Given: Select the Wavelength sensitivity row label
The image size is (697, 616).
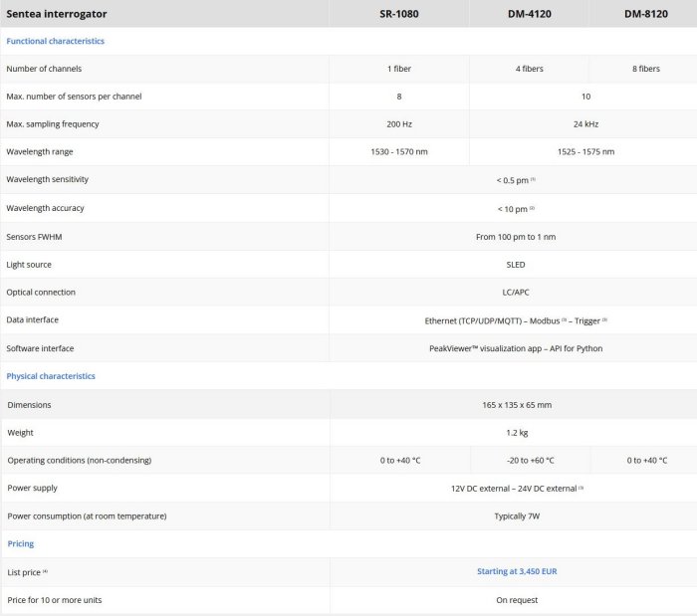Looking at the screenshot, I should 48,180.
